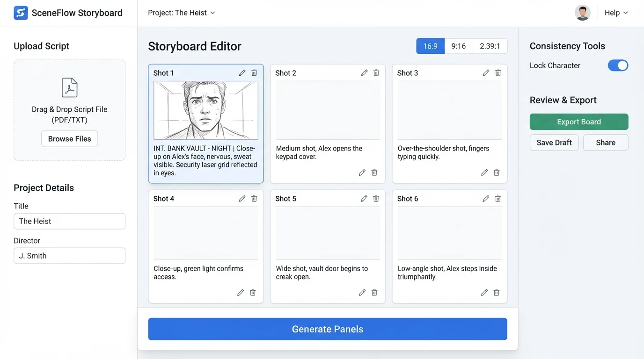The image size is (644, 359).
Task: Click the pencil icon next to the Shot 6 title
Action: click(x=486, y=199)
